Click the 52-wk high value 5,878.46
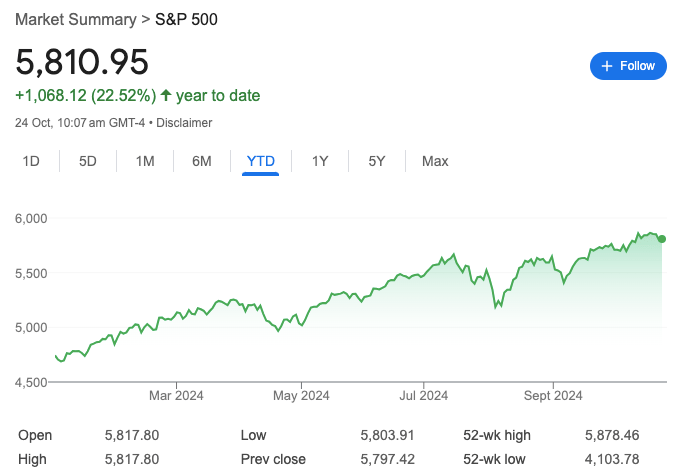Image resolution: width=687 pixels, height=474 pixels. (612, 435)
